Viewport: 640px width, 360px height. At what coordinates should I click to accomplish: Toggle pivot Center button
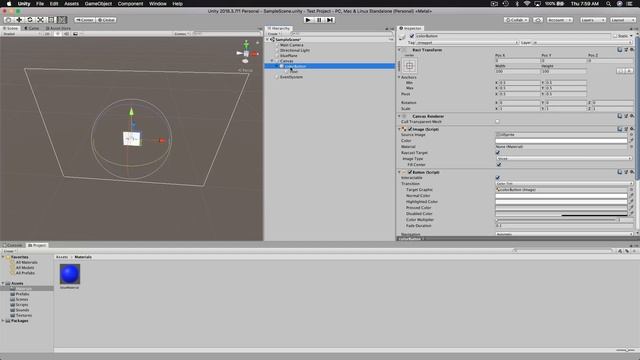[x=84, y=20]
